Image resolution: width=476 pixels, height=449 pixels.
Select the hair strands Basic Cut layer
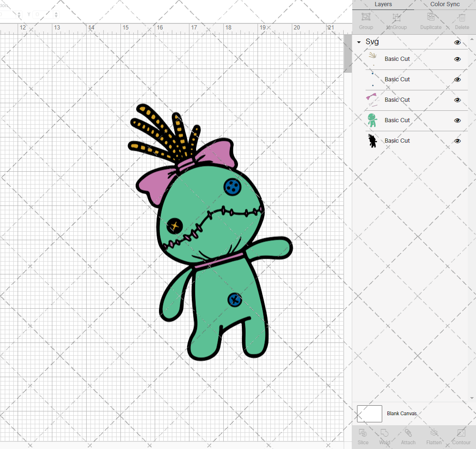coord(397,59)
